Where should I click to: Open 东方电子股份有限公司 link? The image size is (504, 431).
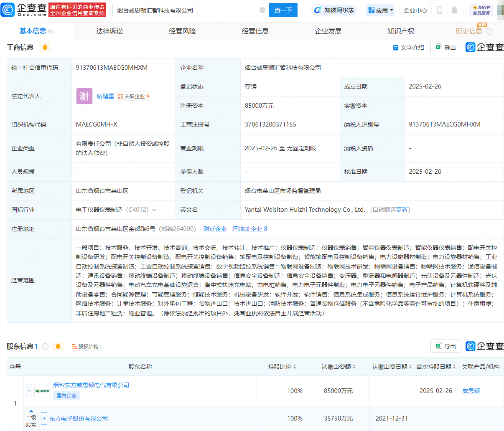pyautogui.click(x=79, y=418)
